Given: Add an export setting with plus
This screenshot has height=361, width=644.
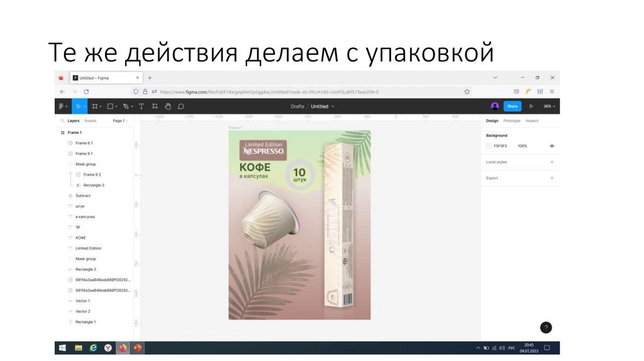Looking at the screenshot, I should coord(552,178).
